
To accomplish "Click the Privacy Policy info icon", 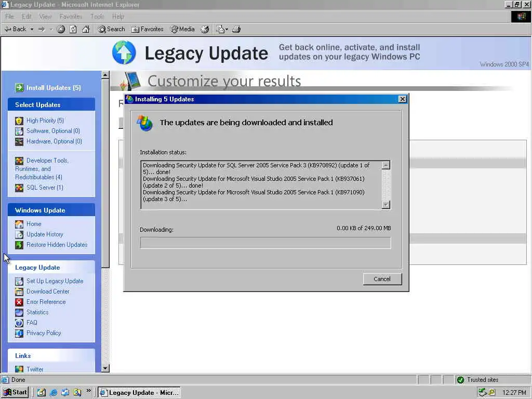I will 19,333.
